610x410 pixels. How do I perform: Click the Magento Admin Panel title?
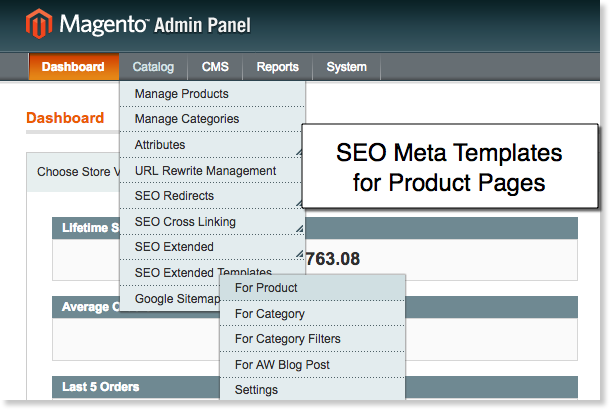pos(155,25)
